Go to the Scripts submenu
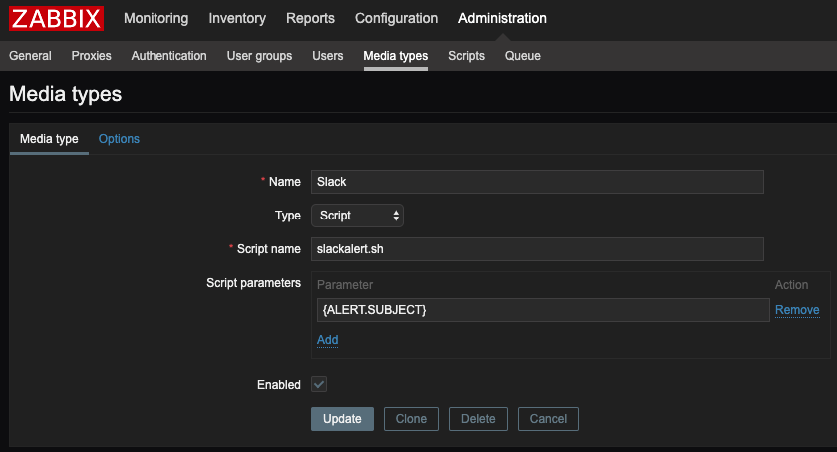837x452 pixels. (x=466, y=55)
